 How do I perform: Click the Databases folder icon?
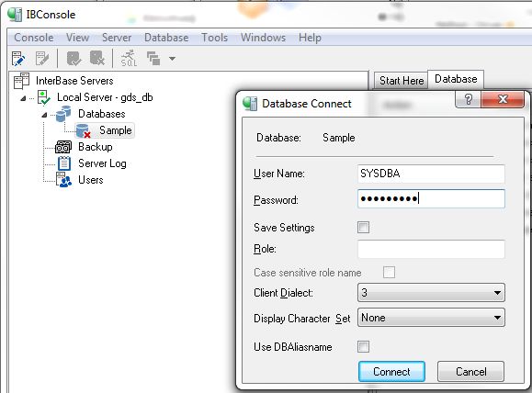63,114
